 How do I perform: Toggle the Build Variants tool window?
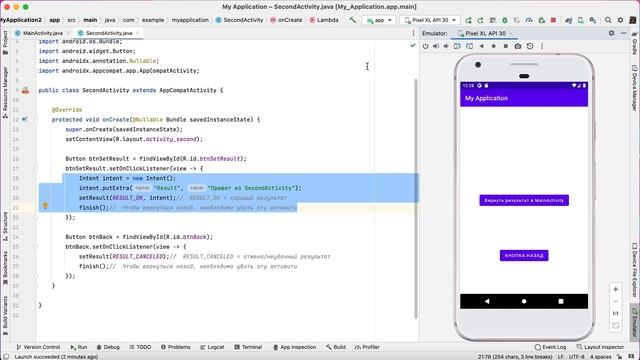tap(5, 316)
